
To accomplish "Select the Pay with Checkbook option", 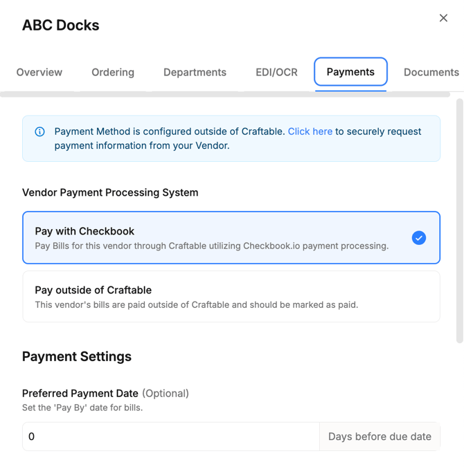I will pos(231,238).
